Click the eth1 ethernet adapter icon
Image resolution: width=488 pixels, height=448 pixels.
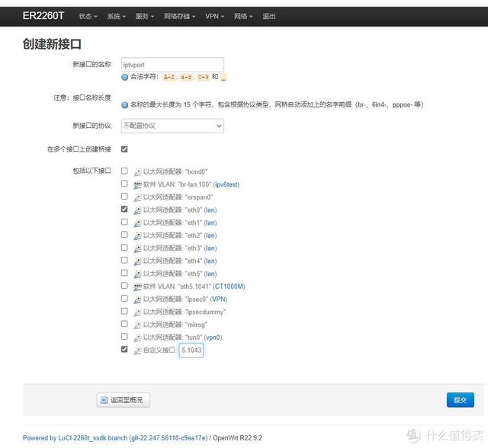137,223
